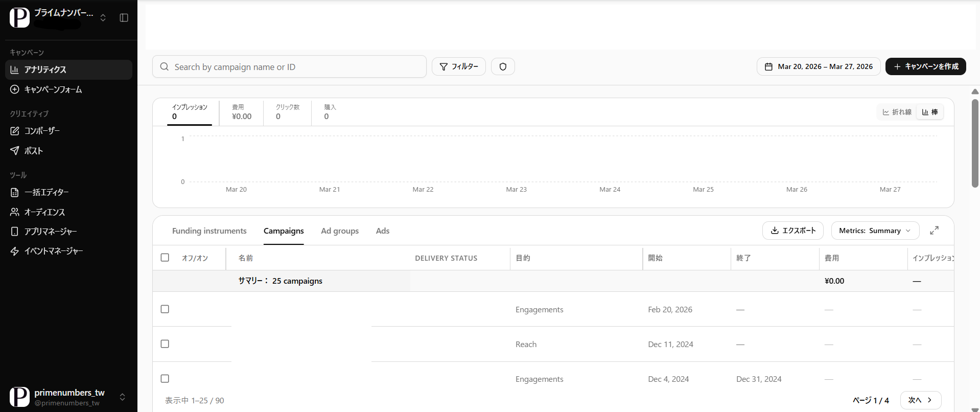Collapse the sidebar panel icon
980x412 pixels.
(x=124, y=18)
